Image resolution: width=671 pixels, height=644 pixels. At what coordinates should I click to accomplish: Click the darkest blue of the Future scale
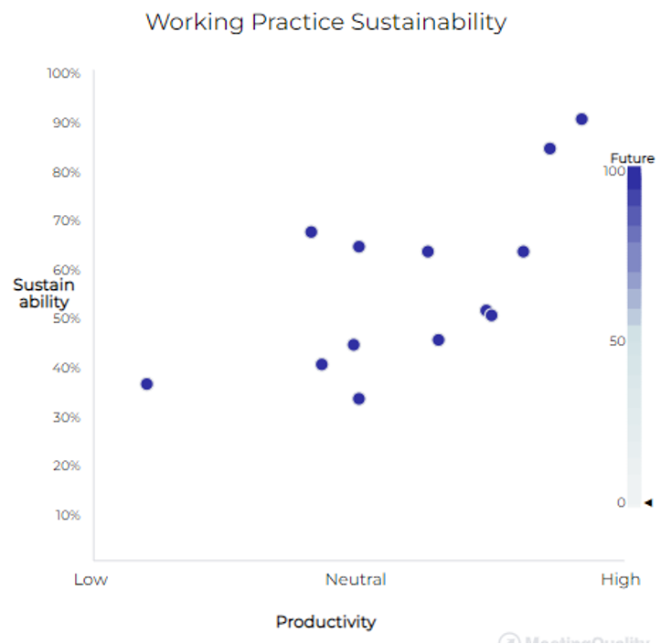click(x=634, y=174)
